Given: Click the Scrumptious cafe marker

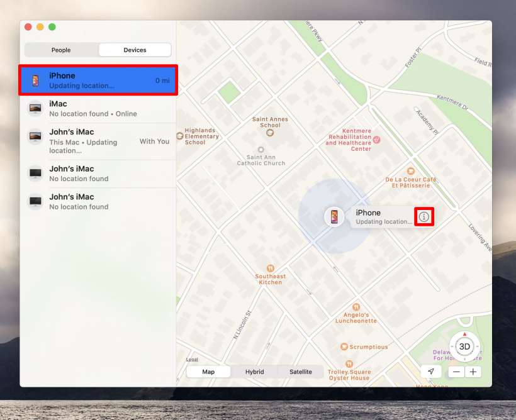Looking at the screenshot, I should [x=344, y=346].
